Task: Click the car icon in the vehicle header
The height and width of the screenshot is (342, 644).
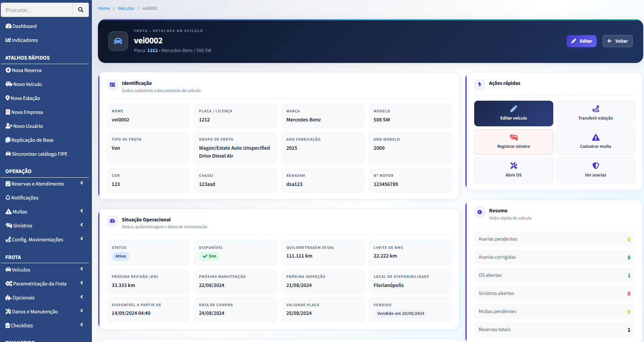Action: pos(118,41)
